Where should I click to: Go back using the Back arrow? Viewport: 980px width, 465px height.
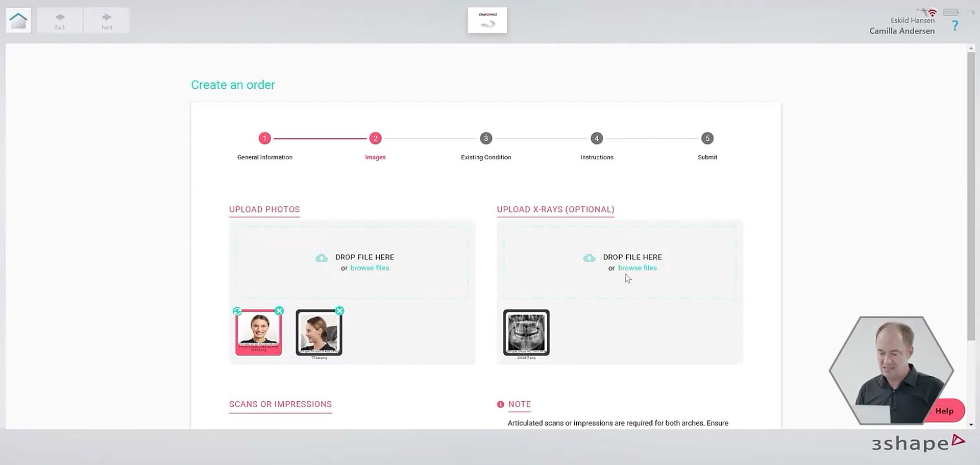click(x=60, y=21)
